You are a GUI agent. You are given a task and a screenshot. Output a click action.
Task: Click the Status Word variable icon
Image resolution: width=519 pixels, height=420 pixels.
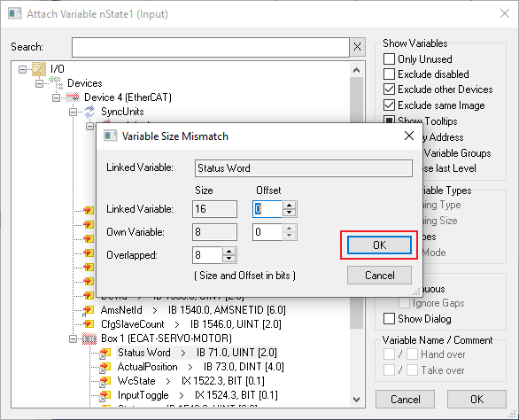point(105,353)
